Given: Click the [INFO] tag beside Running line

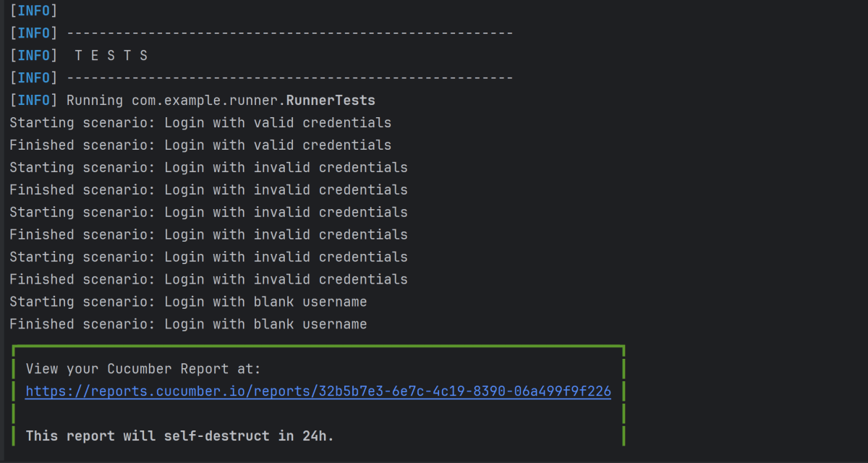Looking at the screenshot, I should click(x=33, y=101).
